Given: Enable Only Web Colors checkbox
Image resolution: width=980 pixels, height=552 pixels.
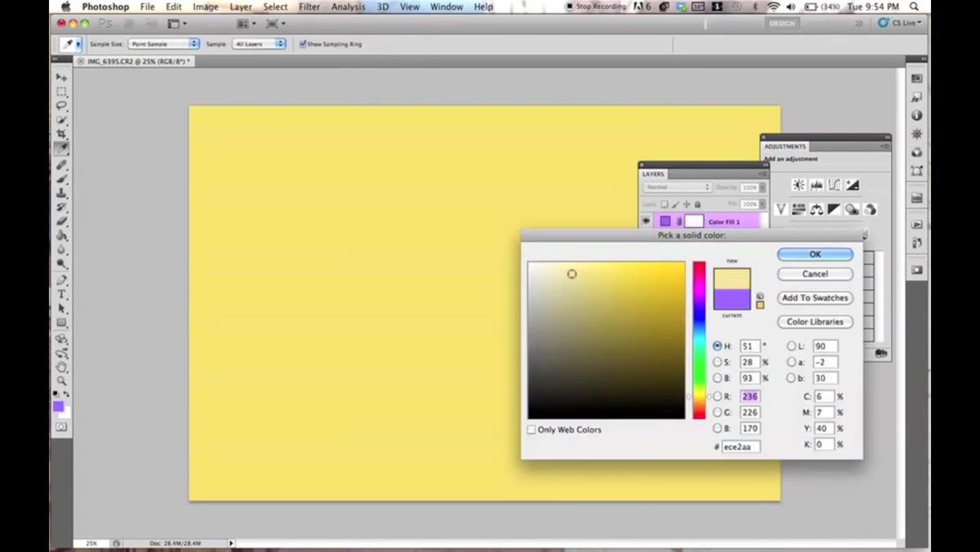Looking at the screenshot, I should tap(532, 430).
